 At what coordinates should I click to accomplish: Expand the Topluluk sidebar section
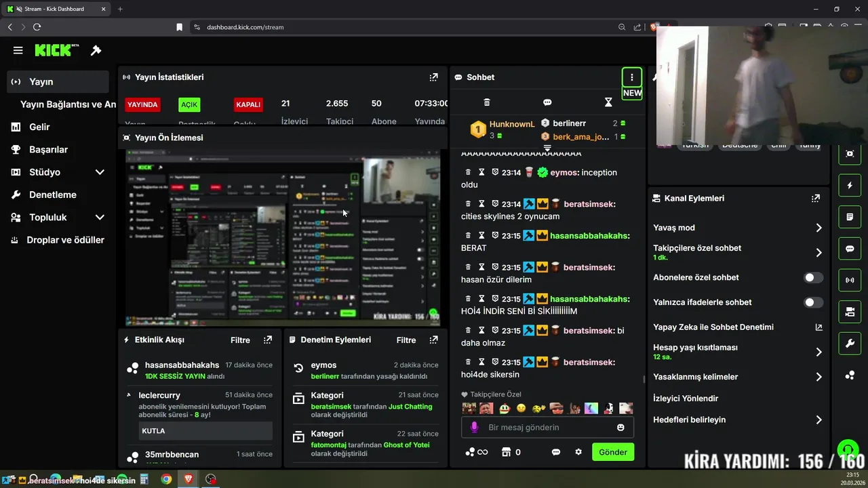[x=100, y=218]
